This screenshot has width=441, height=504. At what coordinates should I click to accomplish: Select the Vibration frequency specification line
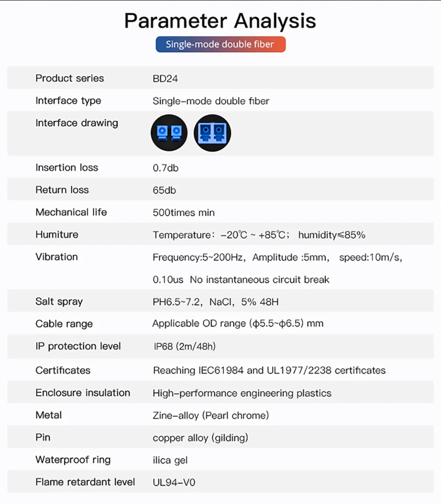277,257
